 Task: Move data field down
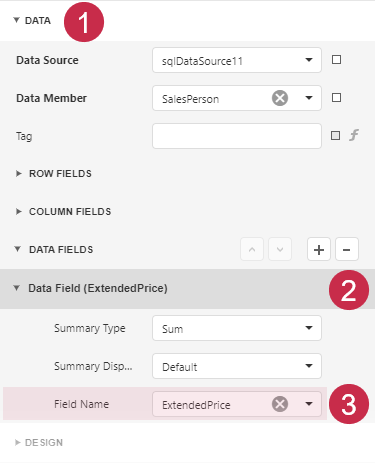click(x=280, y=249)
